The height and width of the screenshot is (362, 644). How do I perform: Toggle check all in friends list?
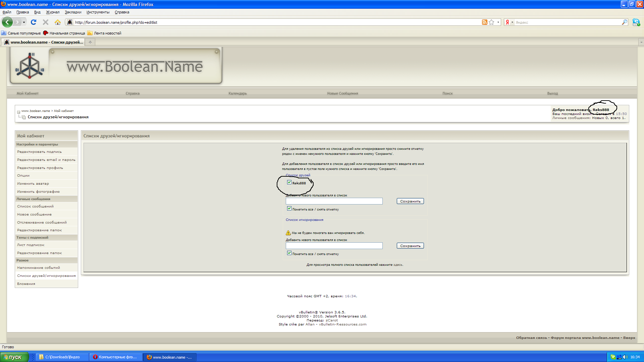[x=289, y=208]
